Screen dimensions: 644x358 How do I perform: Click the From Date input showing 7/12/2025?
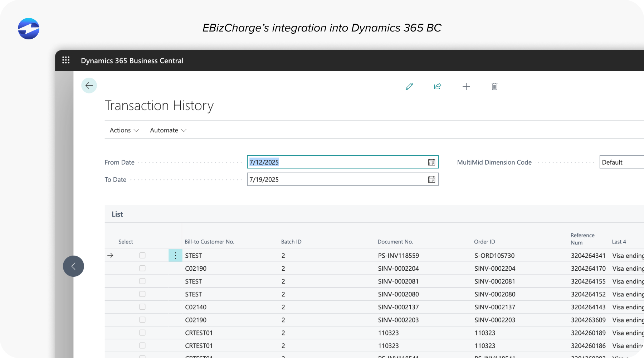[322, 162]
